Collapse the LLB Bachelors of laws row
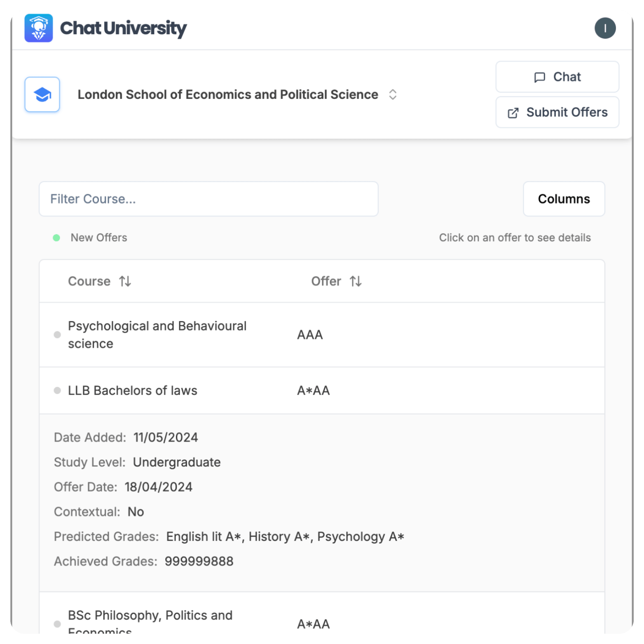This screenshot has height=644, width=644. [322, 390]
